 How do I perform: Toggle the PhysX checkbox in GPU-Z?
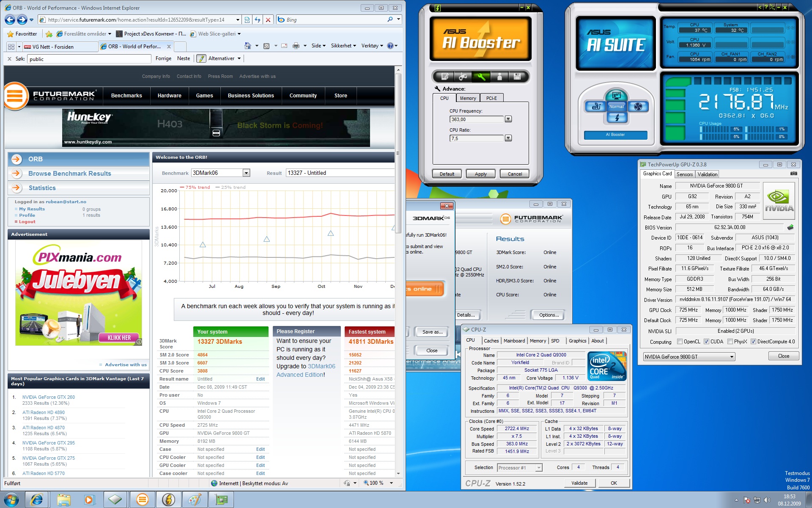tap(730, 342)
